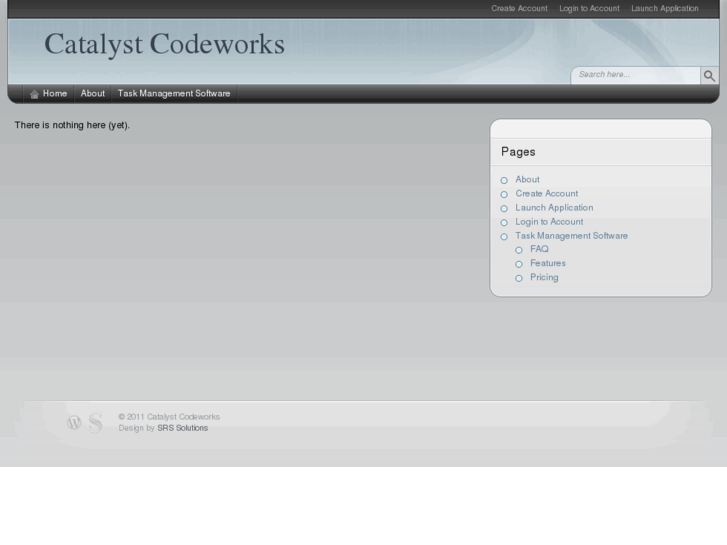Open Launch Application in the top bar
The height and width of the screenshot is (545, 727).
pos(664,8)
